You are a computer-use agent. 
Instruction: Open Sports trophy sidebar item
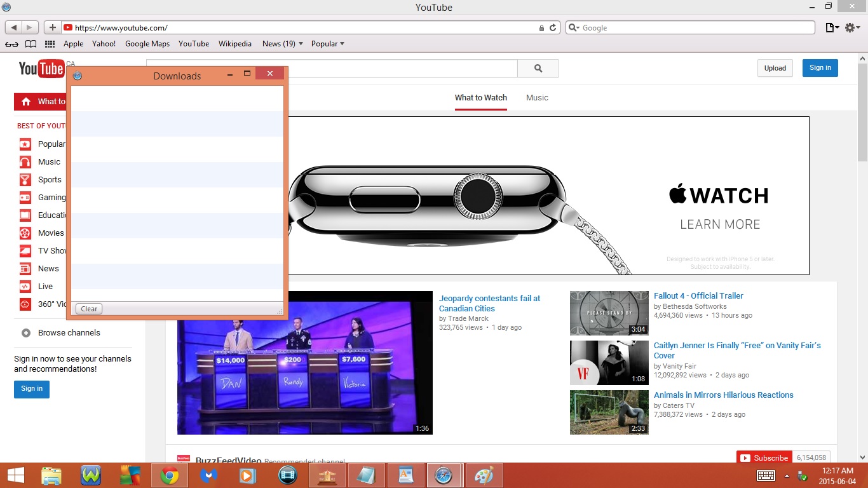pyautogui.click(x=41, y=180)
